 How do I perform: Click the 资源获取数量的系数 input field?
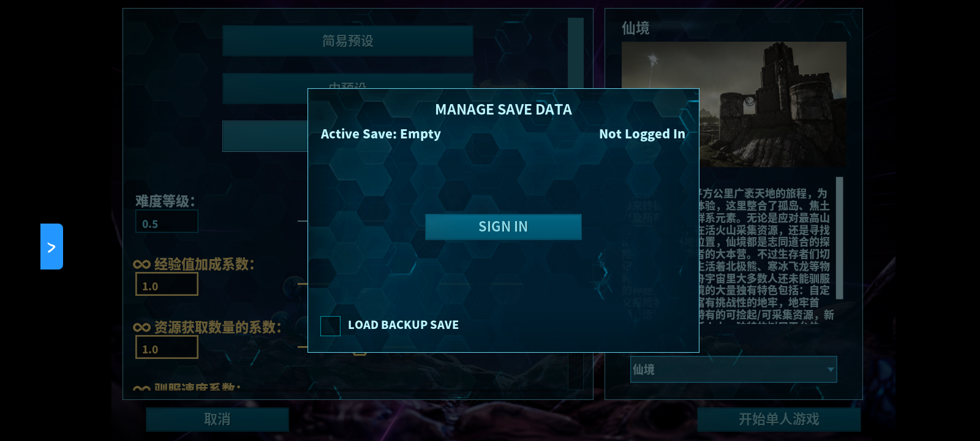point(167,347)
